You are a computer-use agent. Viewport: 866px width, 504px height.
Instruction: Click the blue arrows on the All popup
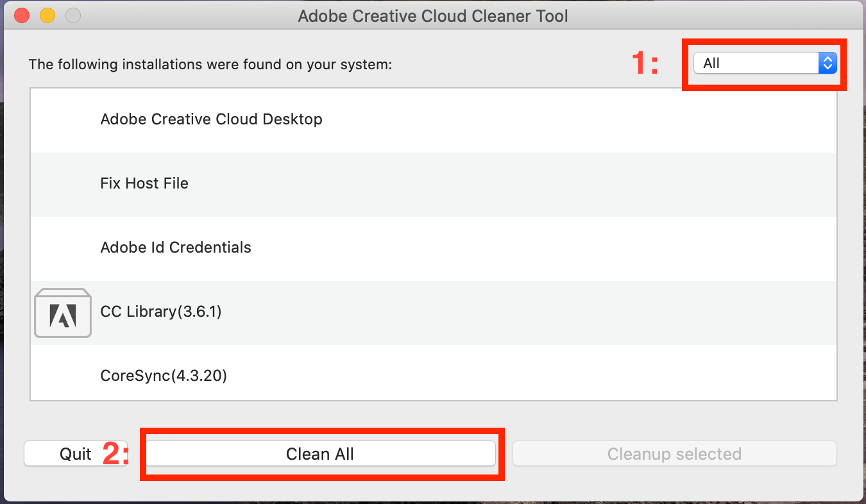pos(828,63)
